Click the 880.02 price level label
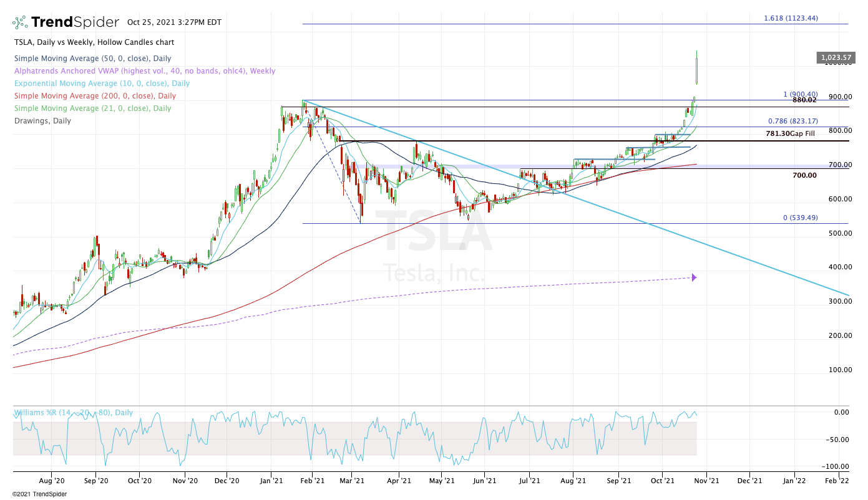The height and width of the screenshot is (500, 868). tap(805, 100)
